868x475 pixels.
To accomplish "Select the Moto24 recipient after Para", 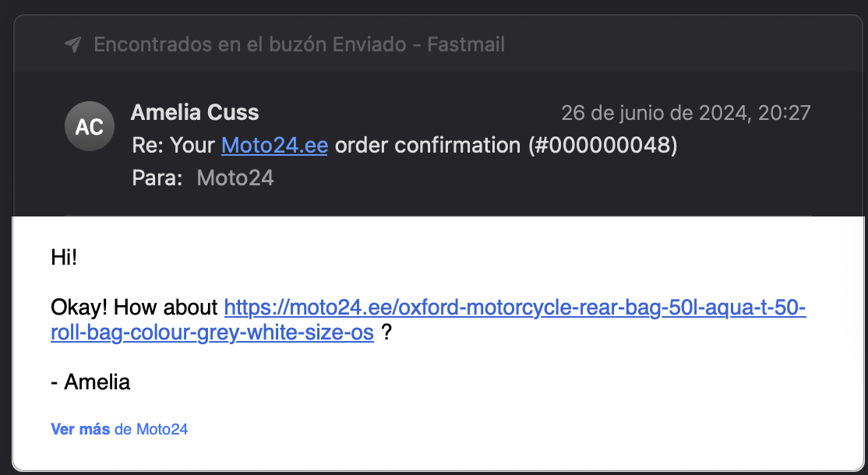I will click(x=235, y=178).
